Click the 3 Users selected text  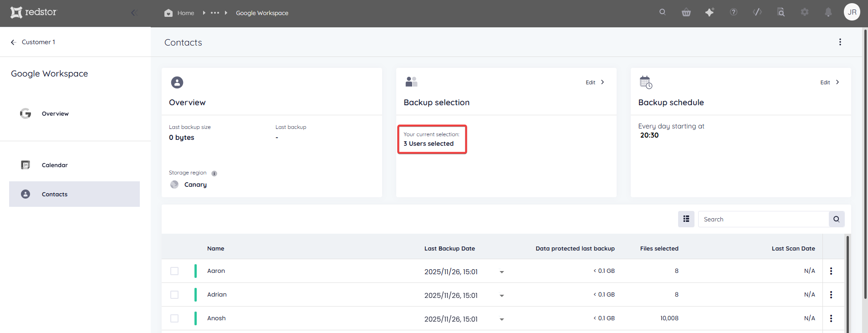pos(429,143)
